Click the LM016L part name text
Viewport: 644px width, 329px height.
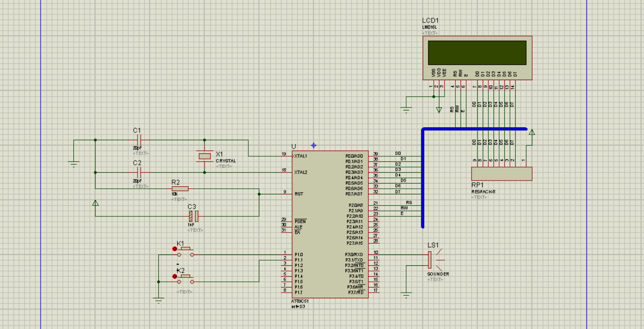point(429,27)
